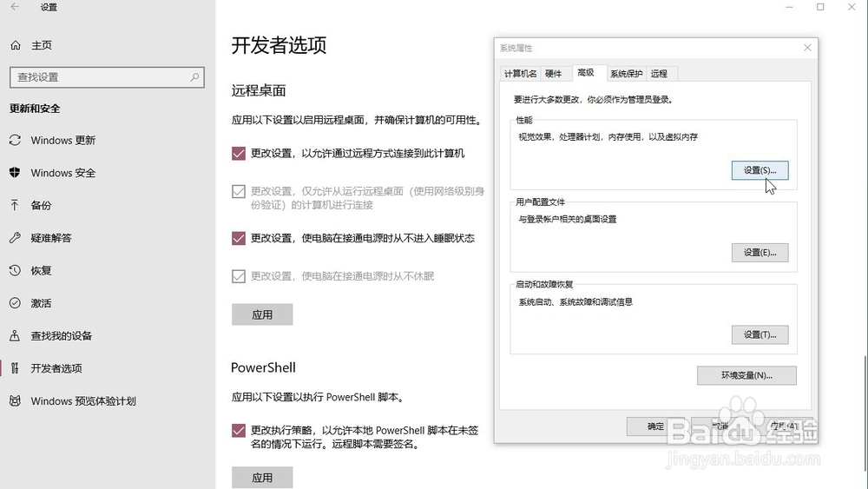Switch to the 远程 tab
Image resolution: width=868 pixels, height=489 pixels.
pos(660,74)
